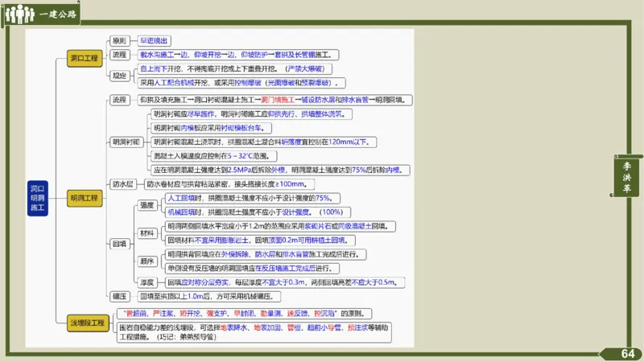Click the 流程 node beside 截水沟施工
The image size is (644, 362).
(119, 55)
